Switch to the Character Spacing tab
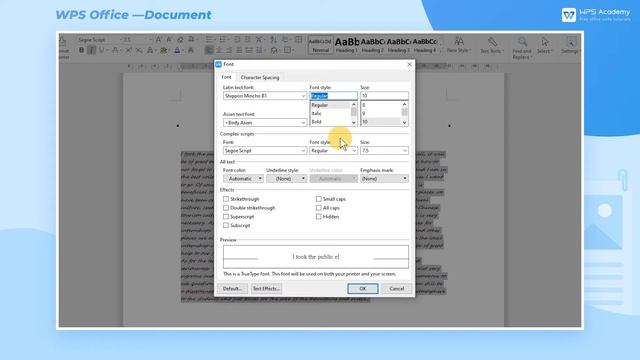The image size is (640, 360). click(x=260, y=77)
